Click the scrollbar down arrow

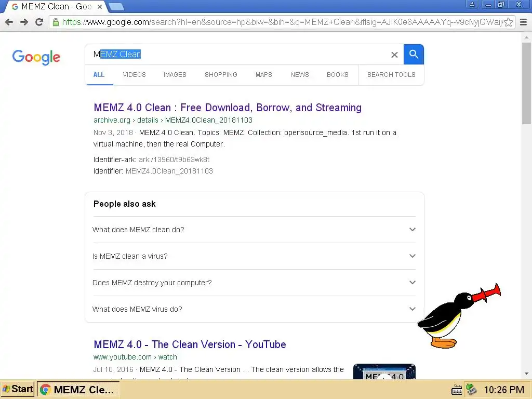527,374
